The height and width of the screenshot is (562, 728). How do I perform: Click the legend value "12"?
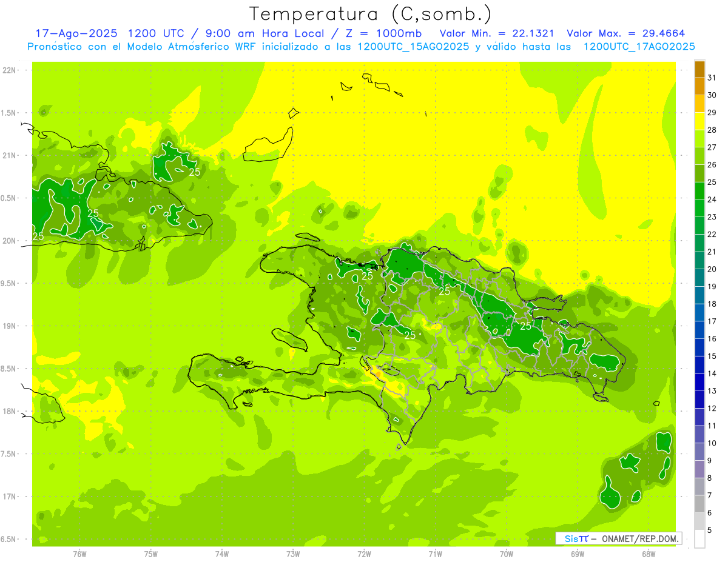712,409
